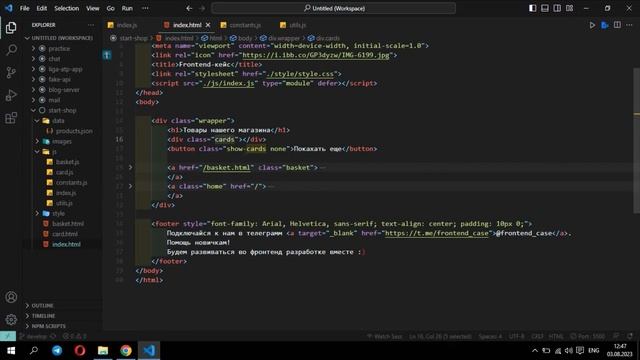Viewport: 640px width, 360px height.
Task: Open Explorer views and more actions ellipsis
Action: click(x=91, y=25)
